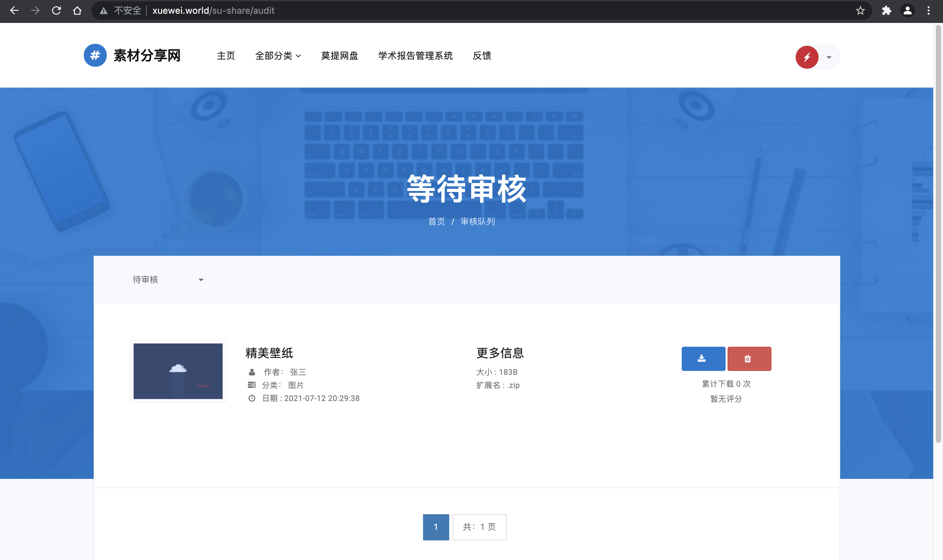The image size is (943, 560).
Task: Click the 精美壁纸 preview thumbnail
Action: [x=178, y=371]
